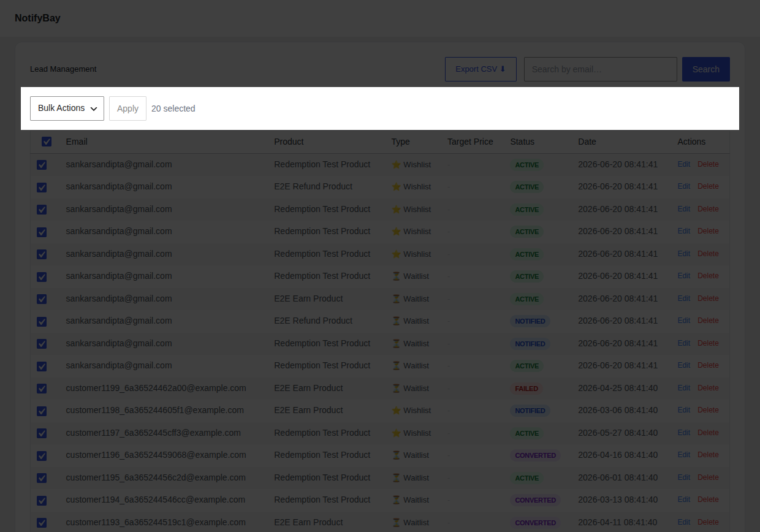Click the Apply button

(127, 108)
